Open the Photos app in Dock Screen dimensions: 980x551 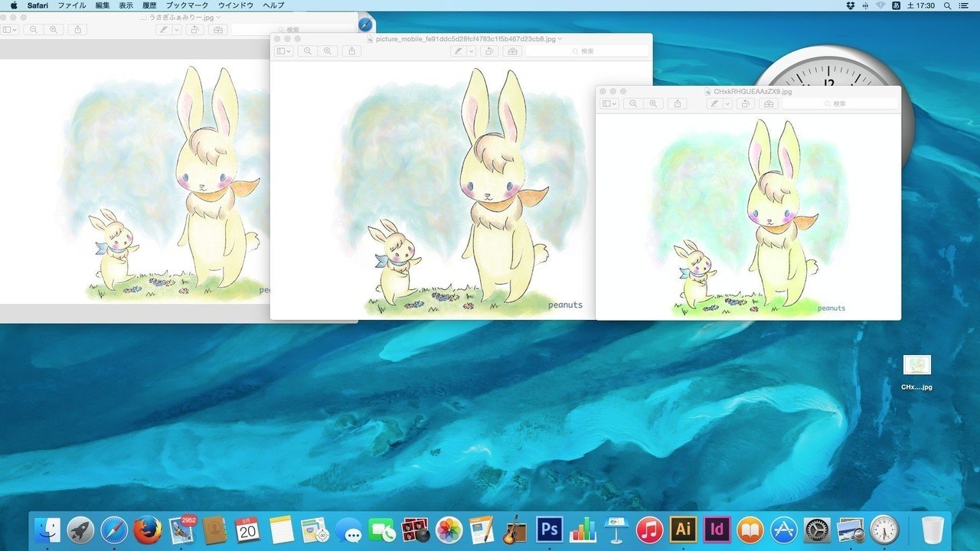(449, 529)
